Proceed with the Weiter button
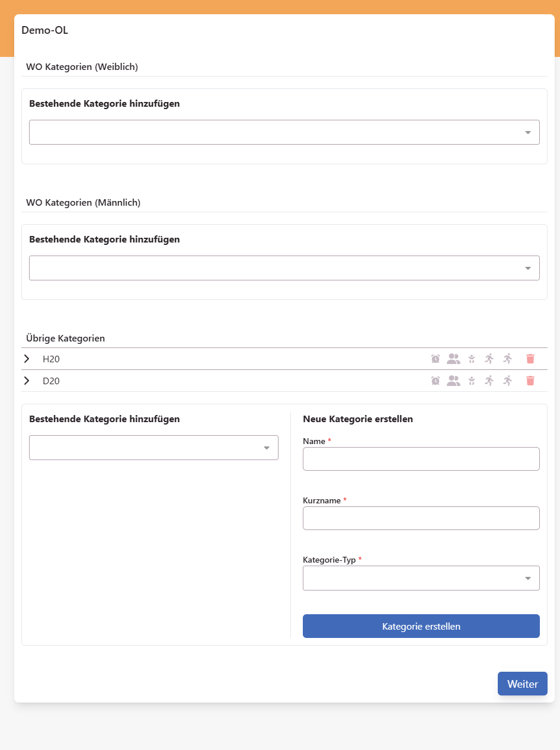The image size is (560, 750). [x=523, y=684]
